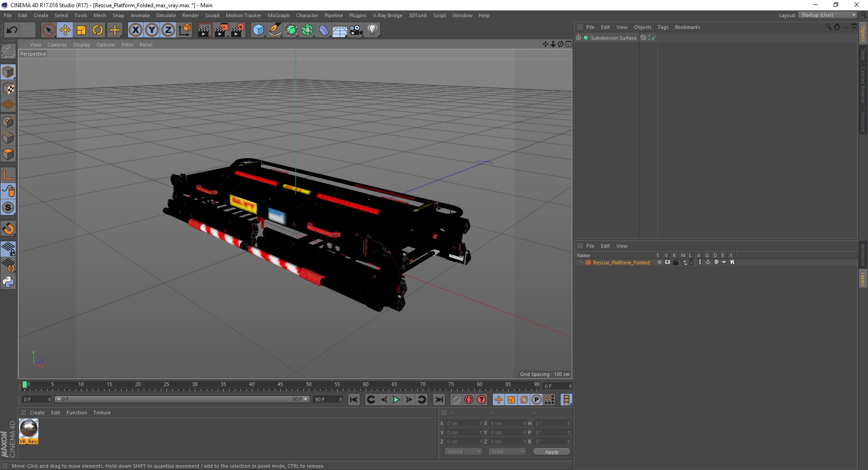Viewport: 868px width, 470px height.
Task: Click the magnet Soft Selection icon
Action: click(8, 229)
